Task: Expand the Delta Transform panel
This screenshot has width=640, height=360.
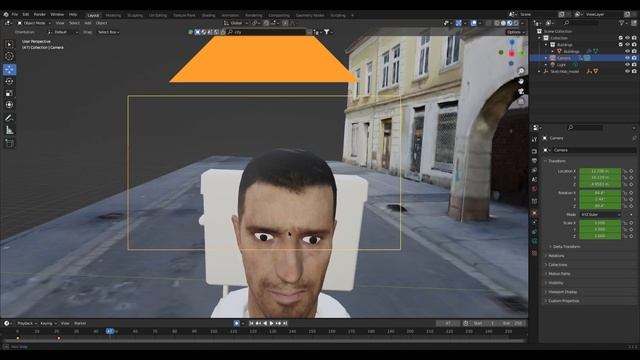Action: (566, 247)
